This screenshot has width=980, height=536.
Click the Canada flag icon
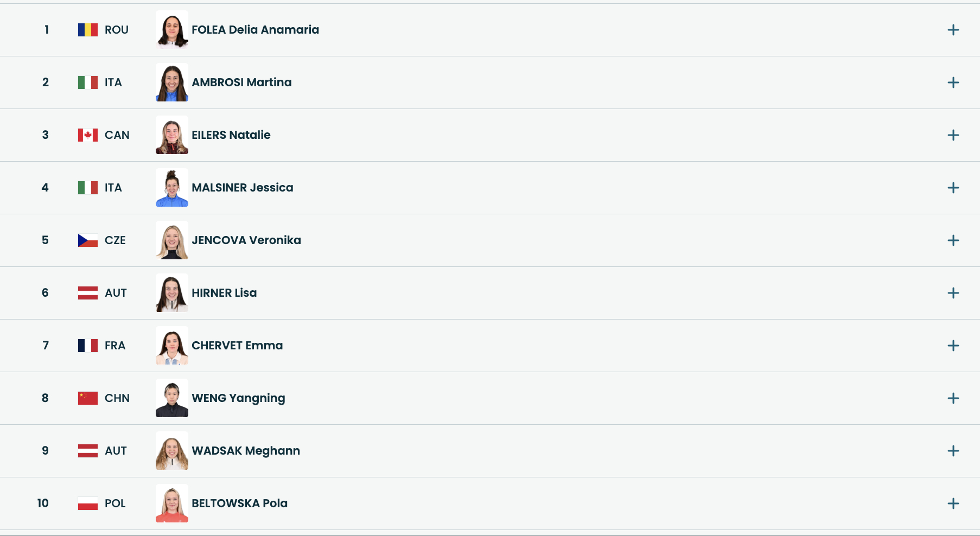click(88, 135)
